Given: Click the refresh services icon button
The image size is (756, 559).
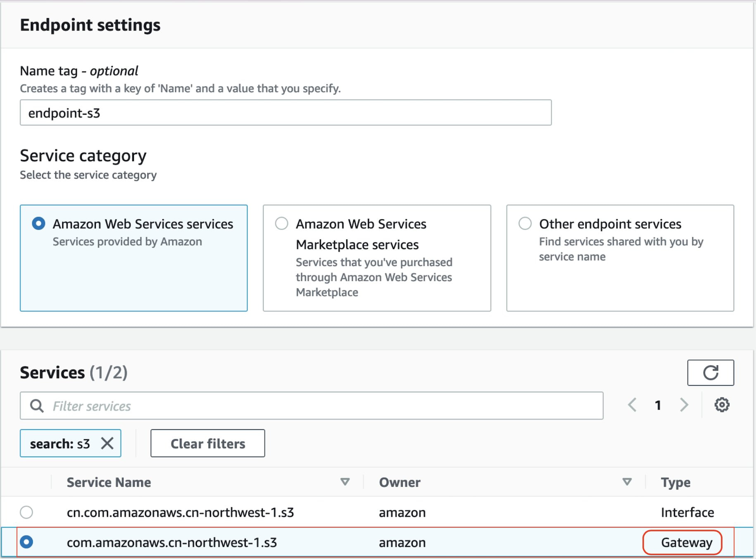Looking at the screenshot, I should (710, 372).
